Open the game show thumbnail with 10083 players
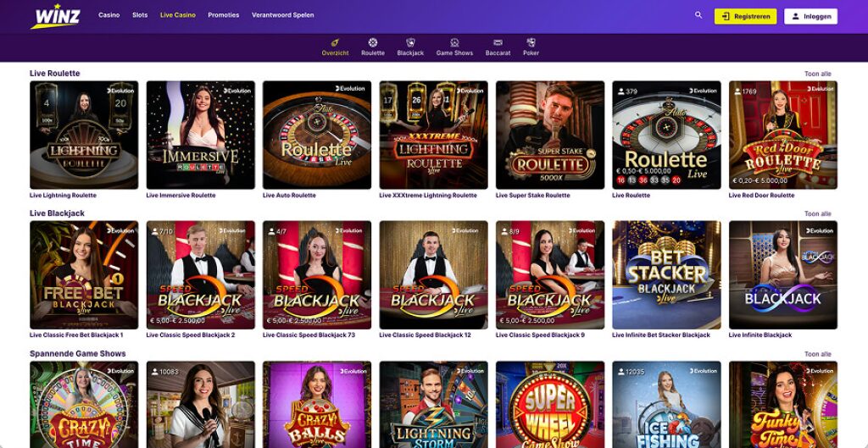The image size is (868, 448). pos(200,405)
